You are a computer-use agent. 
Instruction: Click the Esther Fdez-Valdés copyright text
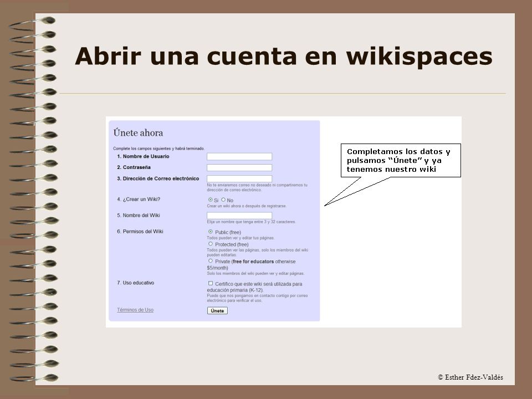(470, 377)
